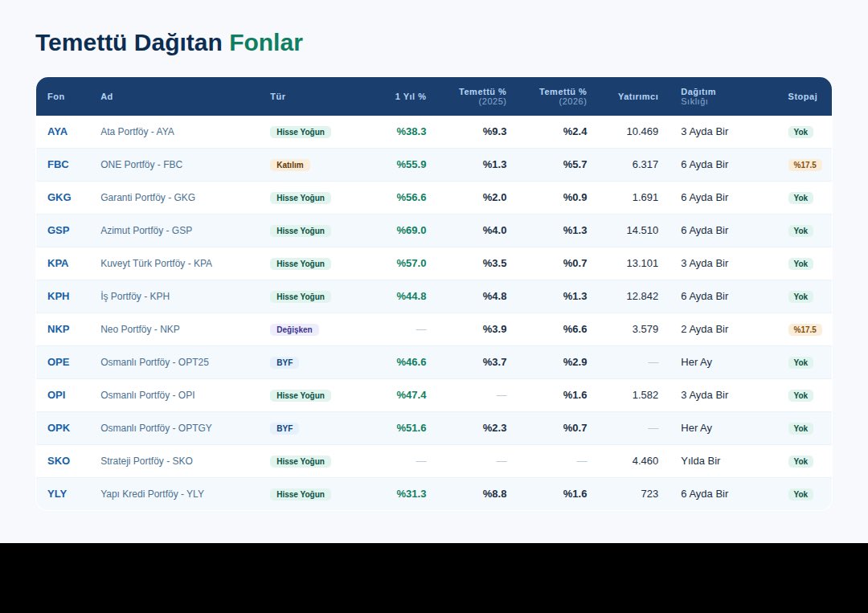Open the KPH fund code
The width and height of the screenshot is (868, 613).
click(58, 296)
